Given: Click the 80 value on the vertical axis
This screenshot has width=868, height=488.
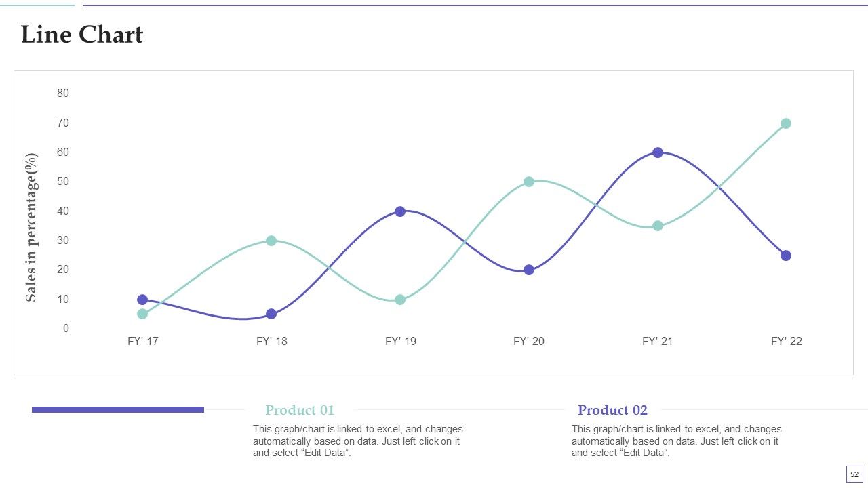Looking at the screenshot, I should click(63, 93).
